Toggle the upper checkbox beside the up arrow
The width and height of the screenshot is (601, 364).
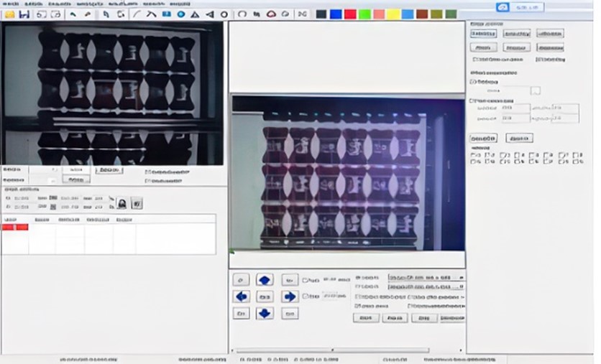[306, 280]
